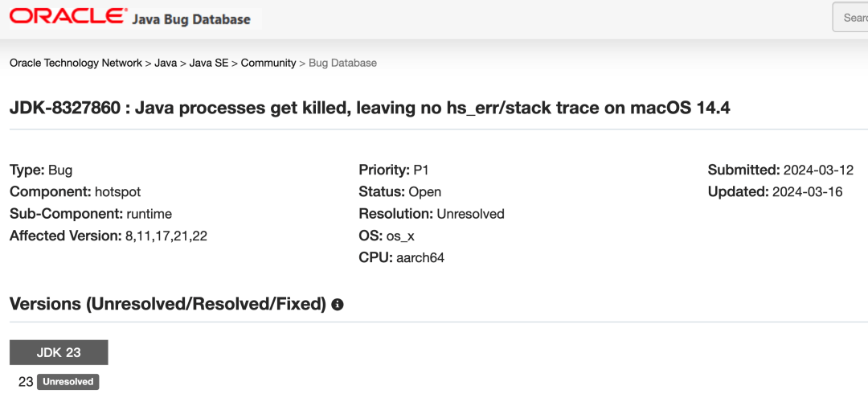Screen dimensions: 868x394
Task: Click the JDK-8327860 bug title heading
Action: point(370,107)
